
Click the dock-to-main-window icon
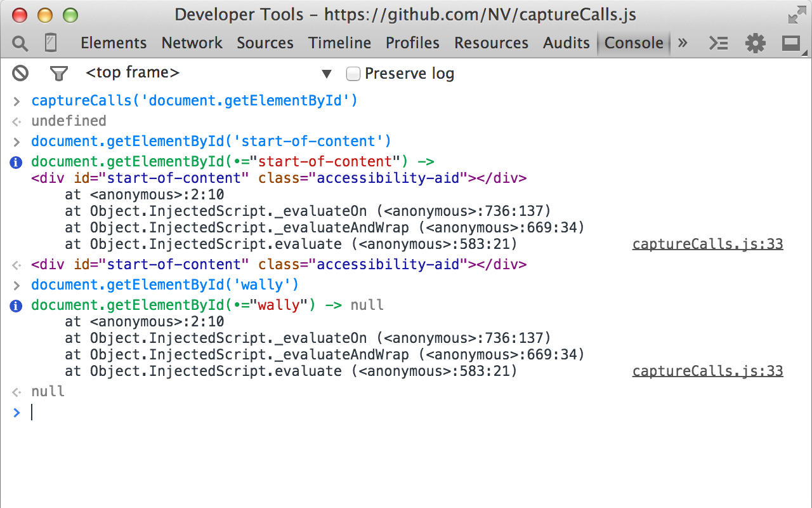[790, 43]
